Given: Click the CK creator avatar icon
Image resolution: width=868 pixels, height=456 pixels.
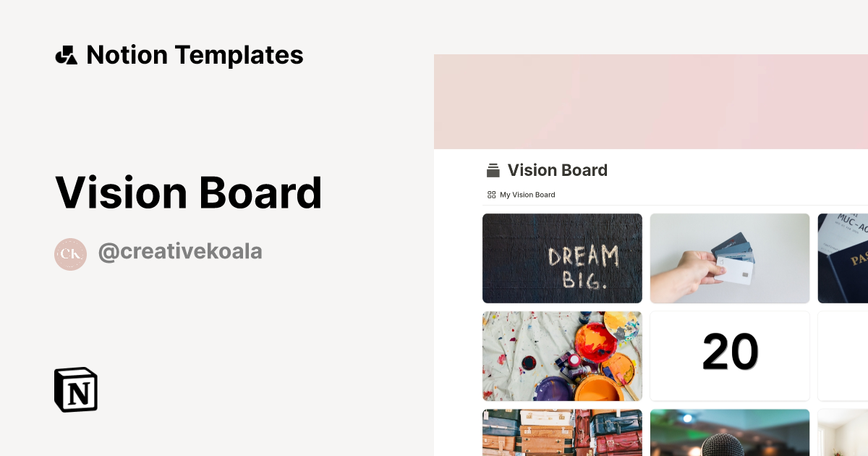Looking at the screenshot, I should (x=70, y=254).
